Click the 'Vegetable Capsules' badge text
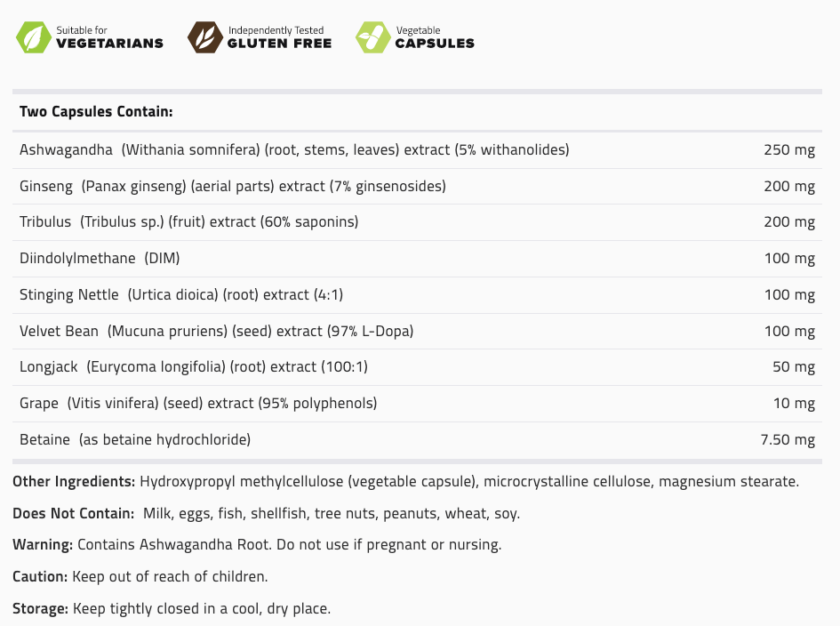The image size is (840, 626). pos(434,37)
